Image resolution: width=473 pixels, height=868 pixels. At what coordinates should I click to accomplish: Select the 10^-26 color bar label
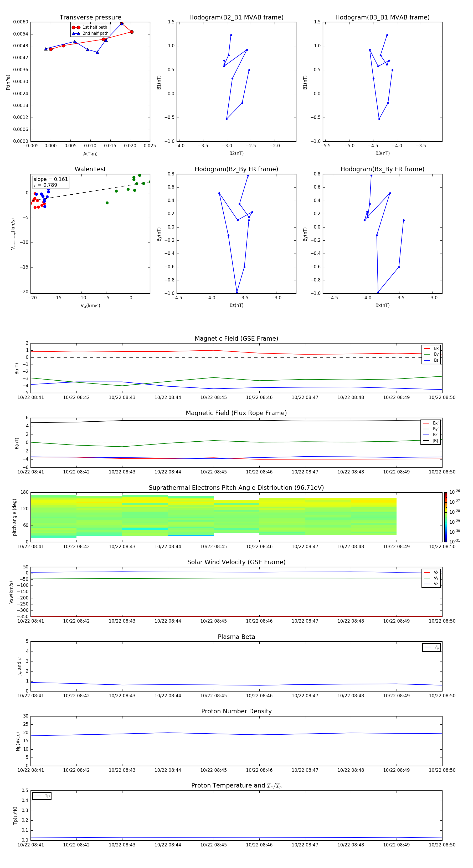tap(455, 492)
